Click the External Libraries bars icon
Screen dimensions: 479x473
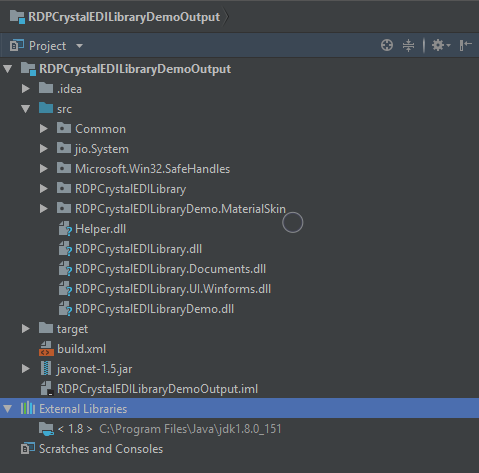28,408
